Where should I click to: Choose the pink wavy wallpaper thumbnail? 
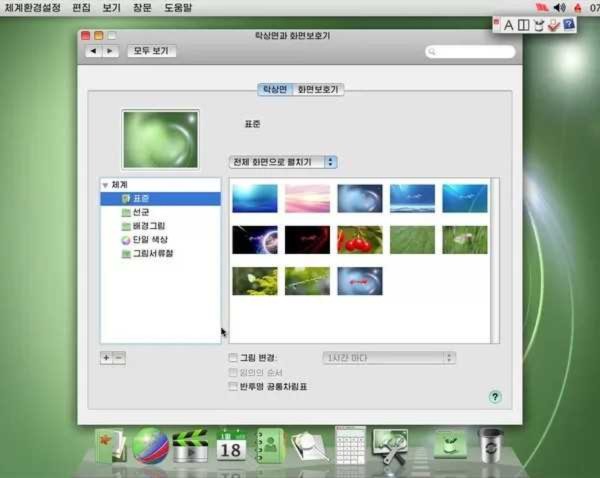(307, 198)
